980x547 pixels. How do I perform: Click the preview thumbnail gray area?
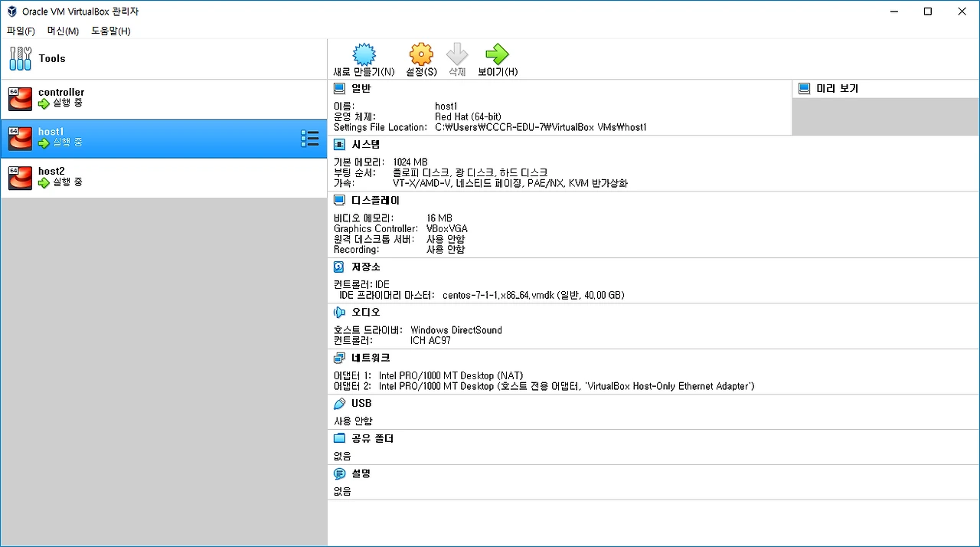point(885,116)
